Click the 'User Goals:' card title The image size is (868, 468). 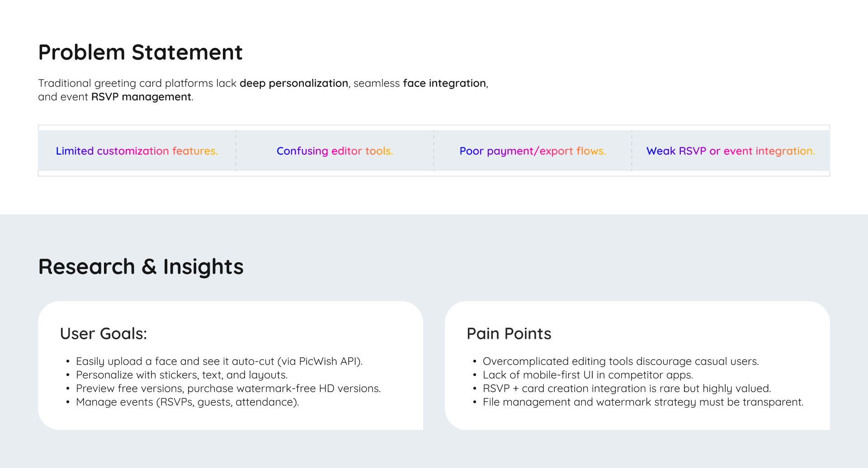(x=104, y=334)
